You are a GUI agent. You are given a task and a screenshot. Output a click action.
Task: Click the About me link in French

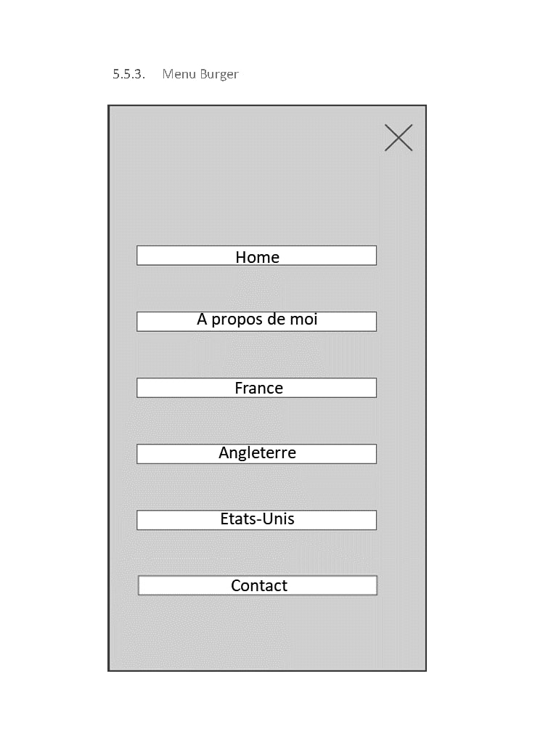(256, 321)
